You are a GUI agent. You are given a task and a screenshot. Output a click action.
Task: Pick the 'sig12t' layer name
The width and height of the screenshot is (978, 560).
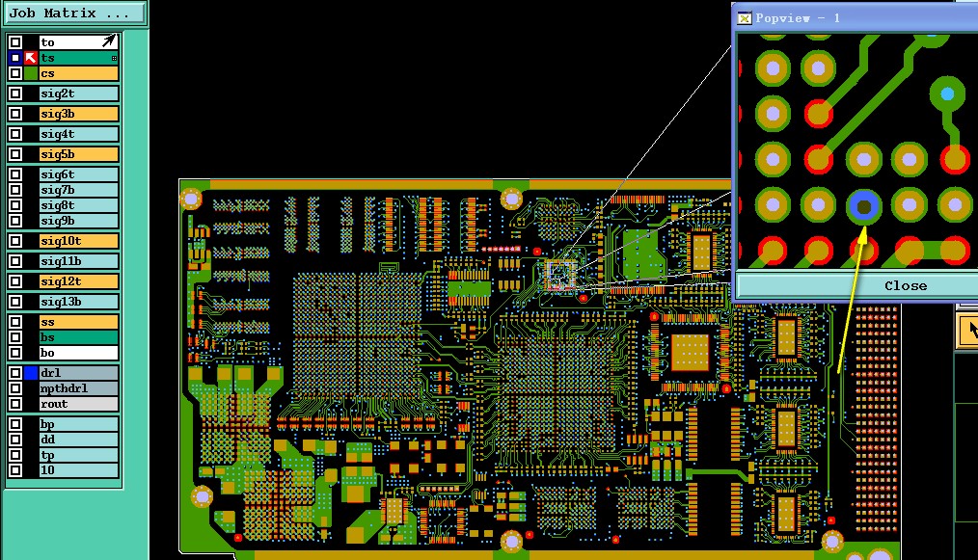pos(78,281)
